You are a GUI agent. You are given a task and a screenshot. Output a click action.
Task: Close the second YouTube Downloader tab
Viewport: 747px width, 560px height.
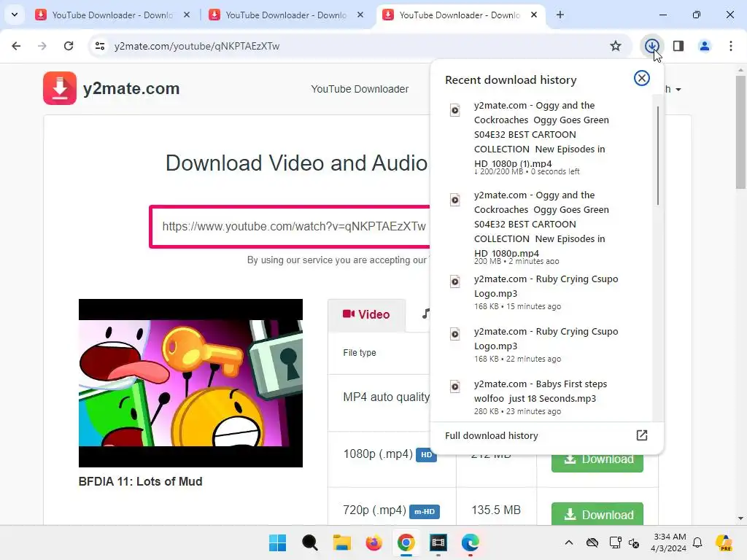pyautogui.click(x=360, y=15)
